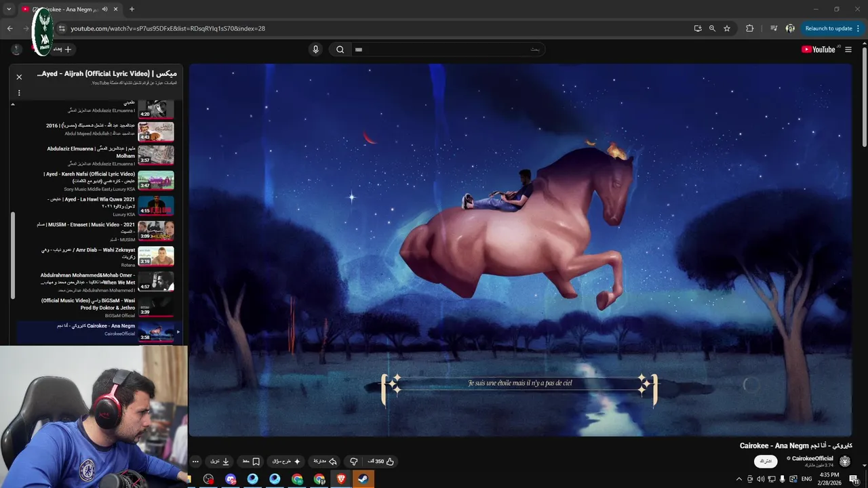Select the Cairokee - Ana Negm browser tab
The width and height of the screenshot is (868, 488).
click(71, 9)
